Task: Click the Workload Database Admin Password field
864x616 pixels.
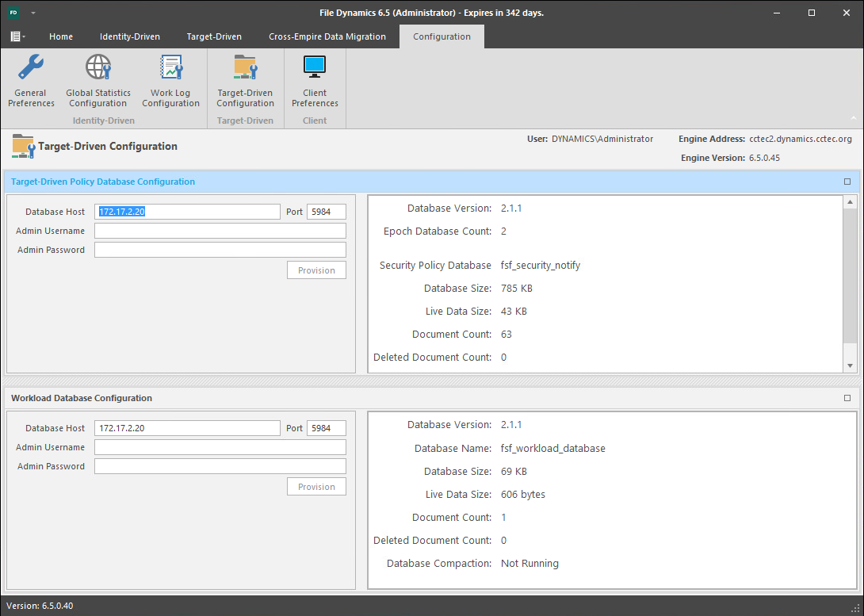Action: pyautogui.click(x=220, y=466)
